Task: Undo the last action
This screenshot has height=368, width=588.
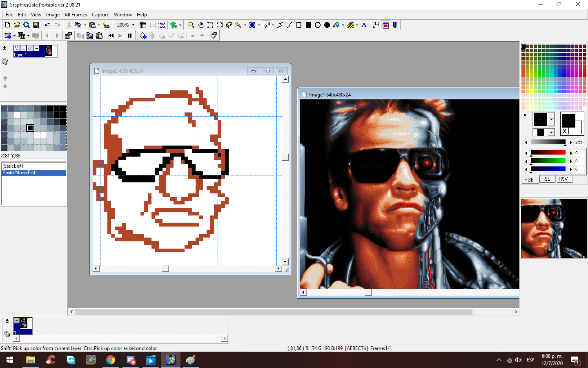Action: [47, 25]
